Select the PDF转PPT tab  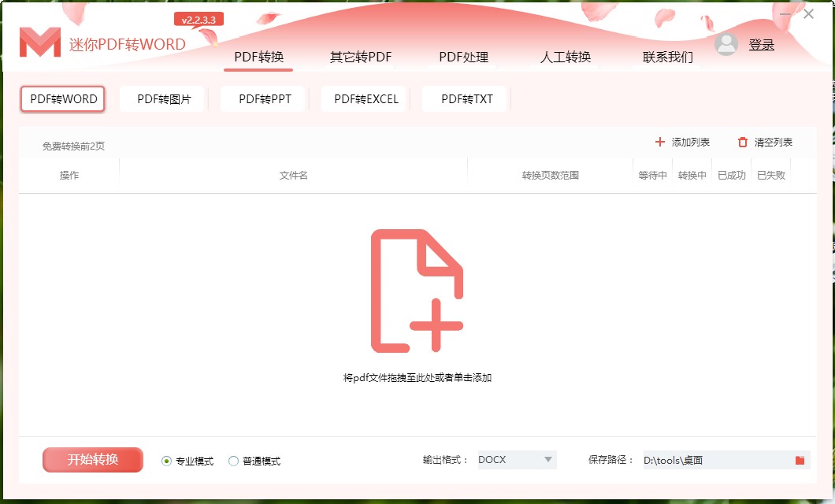(x=263, y=98)
